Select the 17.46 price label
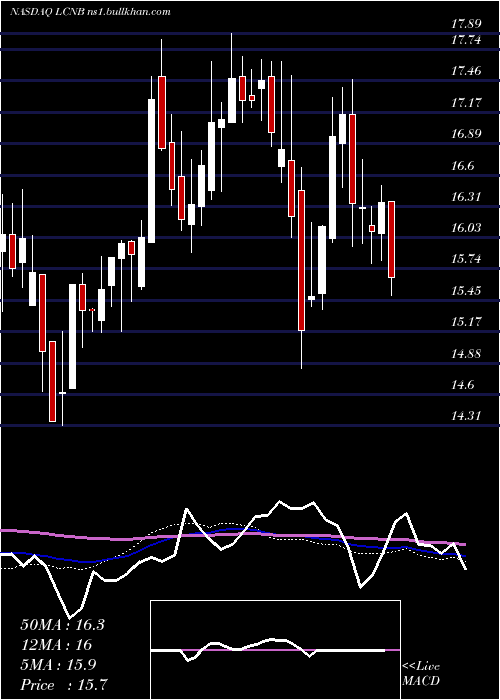This screenshot has height=700, width=500. 465,71
